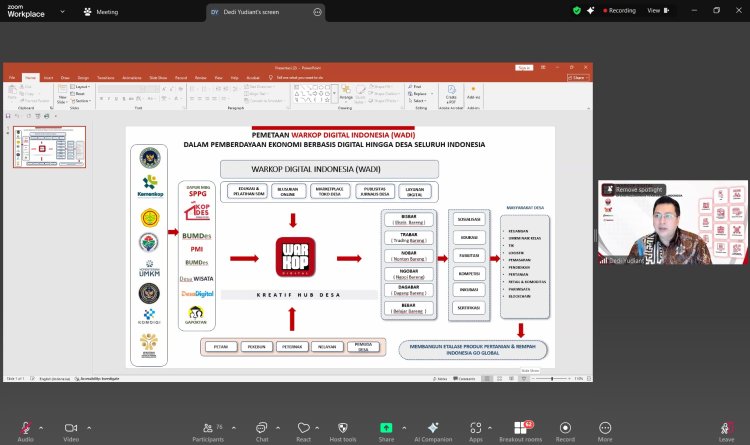Screen dimensions: 750x445
Task: Open the View dropdown in the top bar
Action: pyautogui.click(x=657, y=10)
